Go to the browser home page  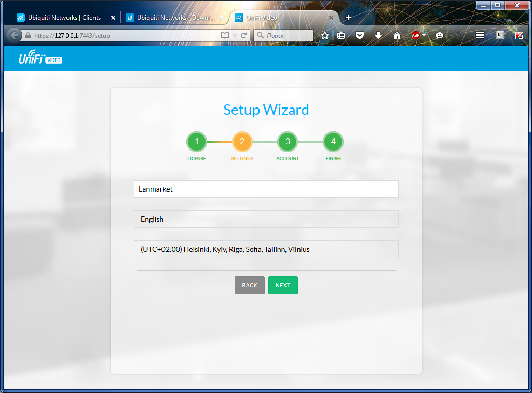(x=397, y=35)
